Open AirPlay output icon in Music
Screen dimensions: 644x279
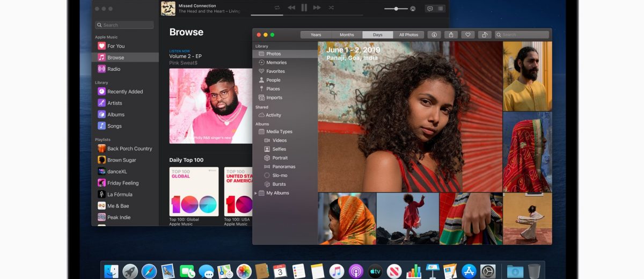tap(413, 9)
